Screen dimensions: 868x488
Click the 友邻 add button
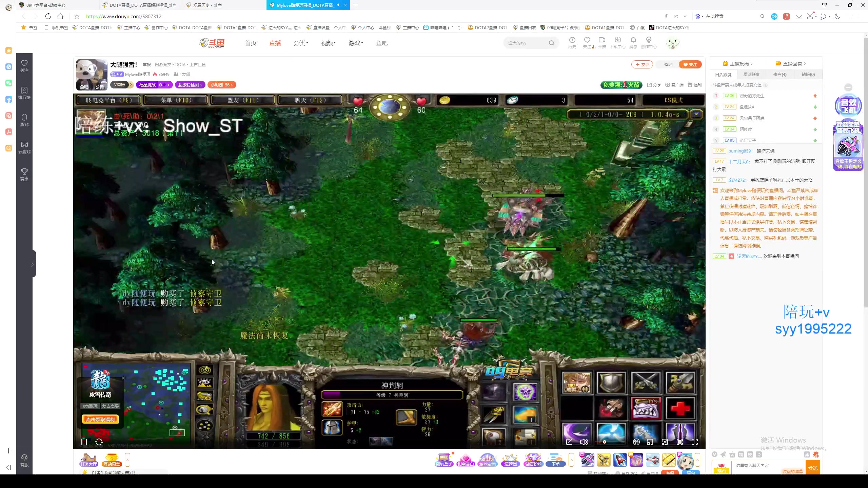click(642, 64)
